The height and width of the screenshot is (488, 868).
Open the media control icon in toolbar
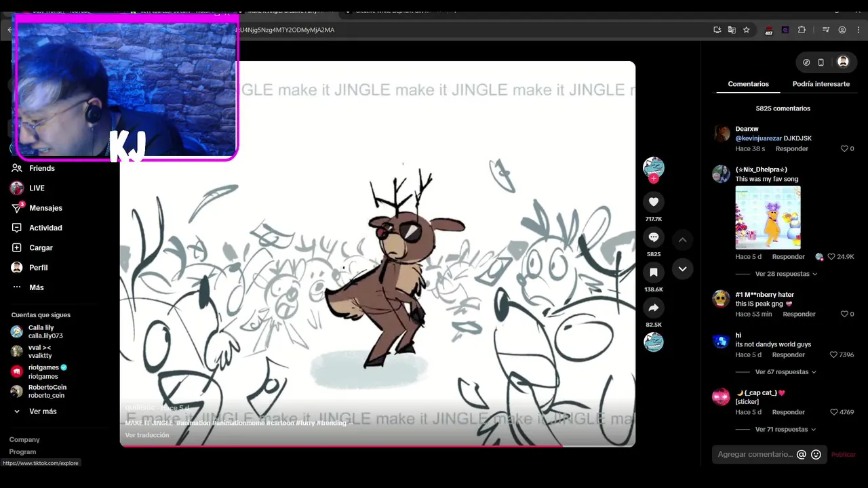(x=826, y=30)
